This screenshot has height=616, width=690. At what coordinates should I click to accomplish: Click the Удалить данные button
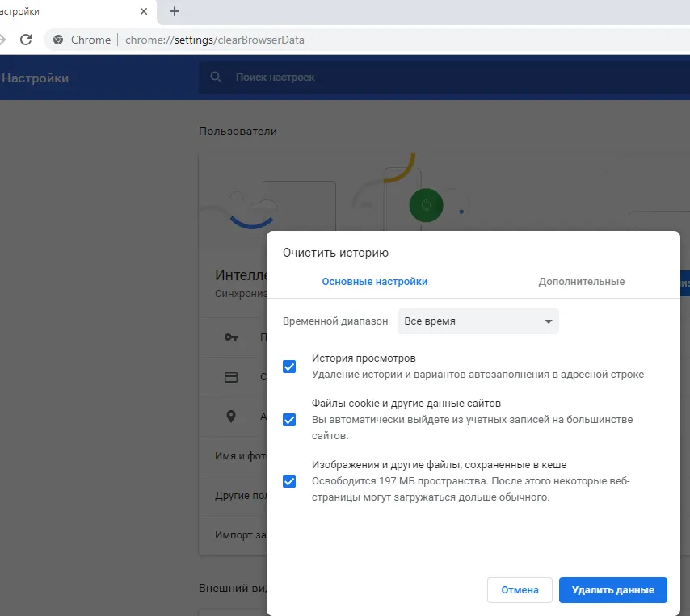(x=613, y=590)
